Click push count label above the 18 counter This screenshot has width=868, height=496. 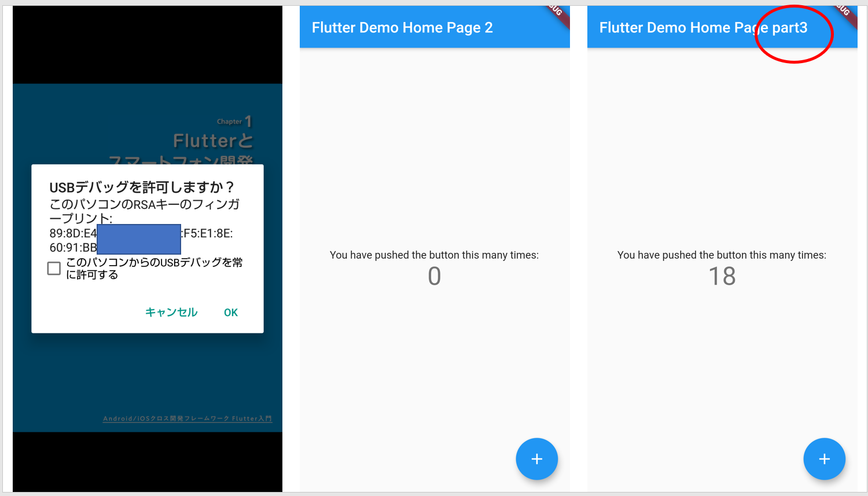722,255
